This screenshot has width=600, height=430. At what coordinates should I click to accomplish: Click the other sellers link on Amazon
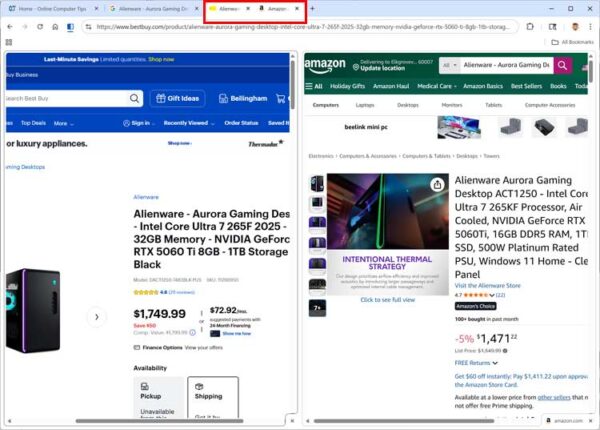point(554,397)
